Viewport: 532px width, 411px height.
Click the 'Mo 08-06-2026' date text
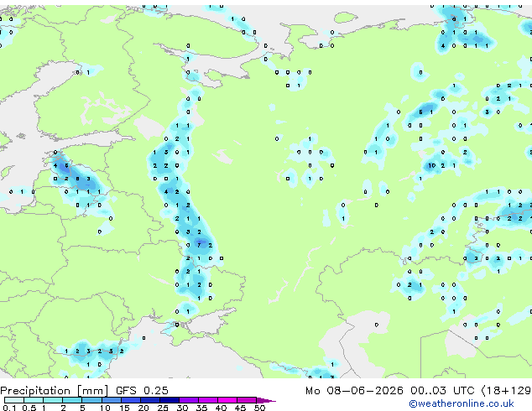354,391
